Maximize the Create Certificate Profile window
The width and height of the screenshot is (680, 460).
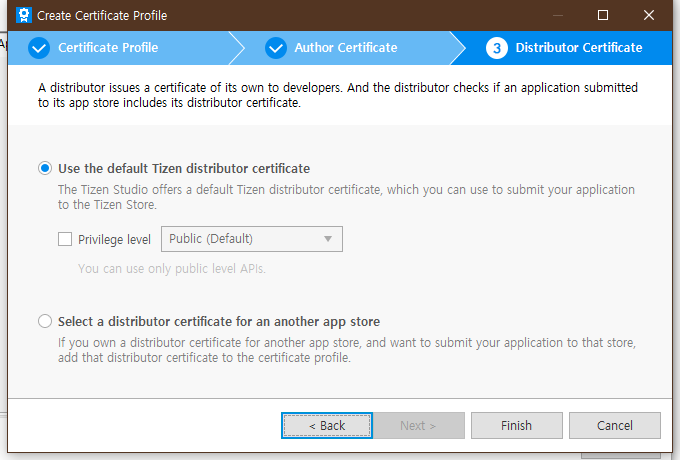603,15
